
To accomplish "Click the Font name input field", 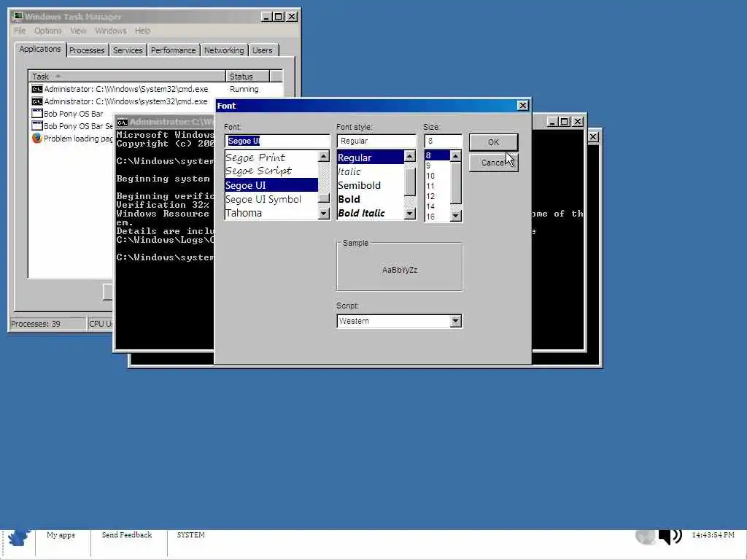I will click(x=276, y=141).
